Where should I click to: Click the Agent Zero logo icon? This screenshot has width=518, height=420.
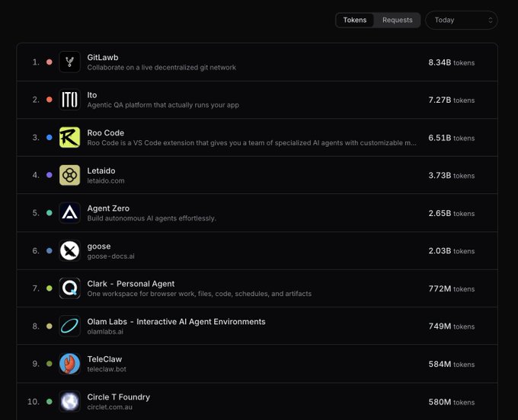click(x=69, y=213)
